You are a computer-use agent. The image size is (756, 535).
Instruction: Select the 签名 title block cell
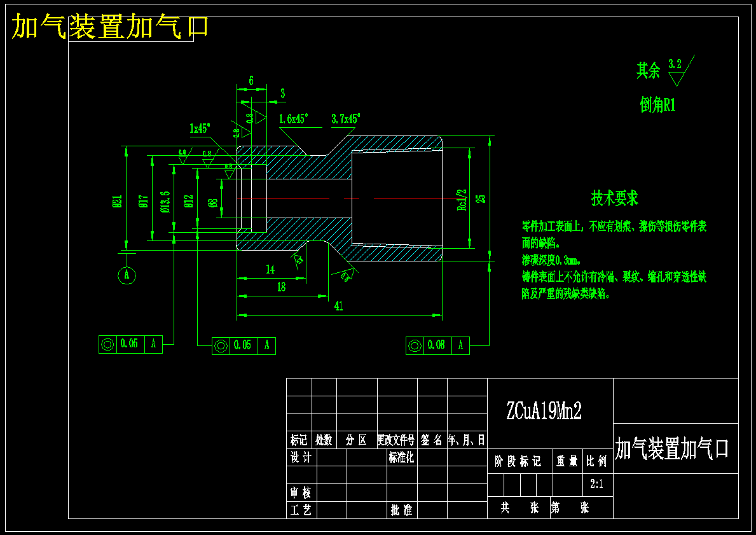pyautogui.click(x=432, y=440)
